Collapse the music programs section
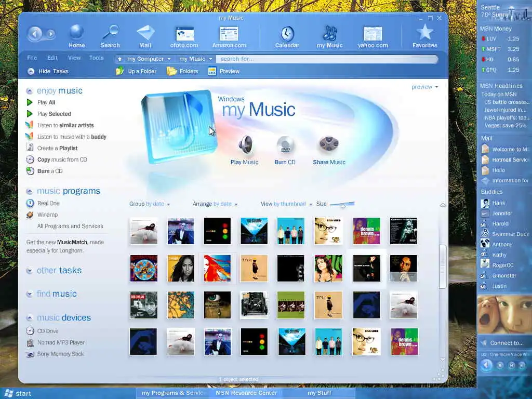This screenshot has height=399, width=532. (30, 191)
